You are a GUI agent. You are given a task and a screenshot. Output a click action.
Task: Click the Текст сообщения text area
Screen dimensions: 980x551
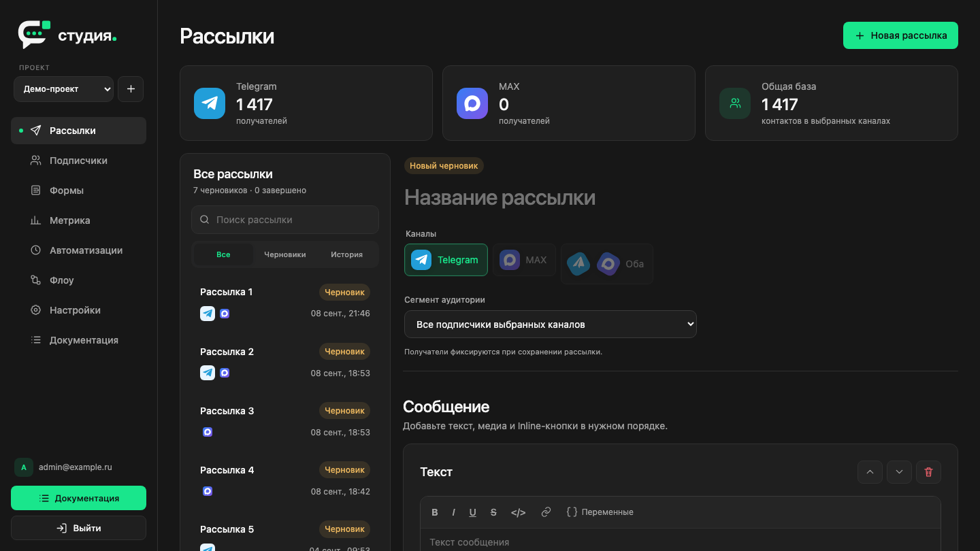[x=681, y=541]
